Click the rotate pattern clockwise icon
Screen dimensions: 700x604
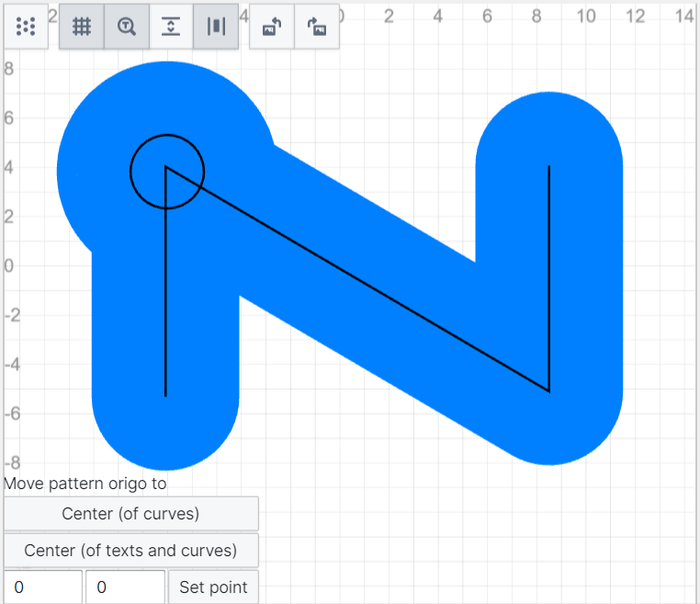(x=317, y=27)
